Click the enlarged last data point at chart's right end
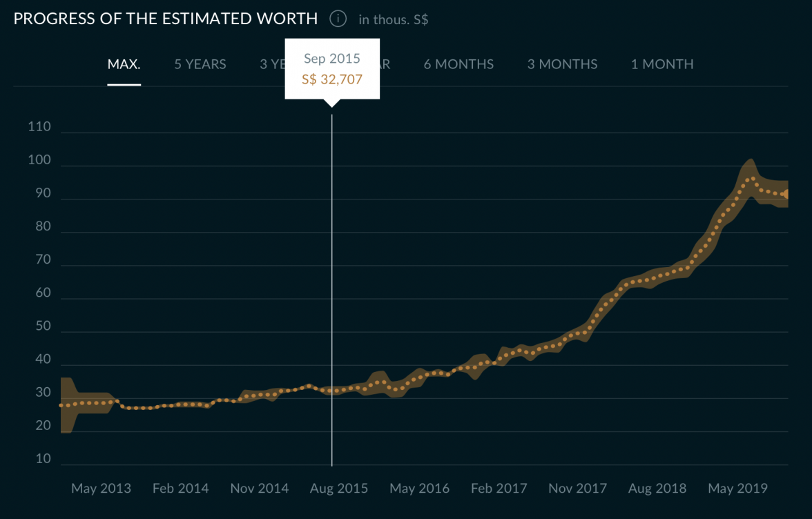The height and width of the screenshot is (519, 812). coord(786,195)
